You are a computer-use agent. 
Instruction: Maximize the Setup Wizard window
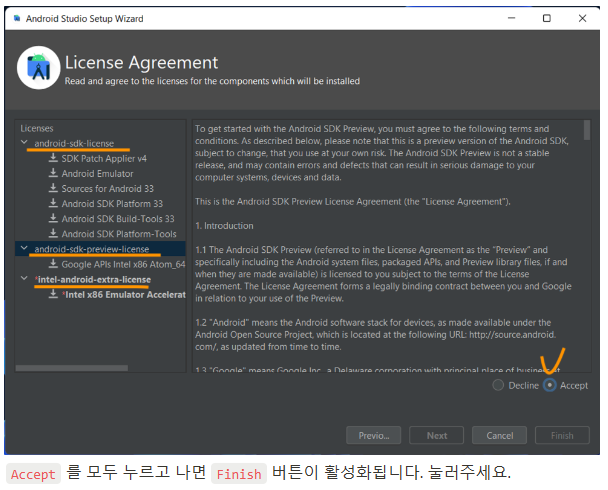[x=547, y=18]
